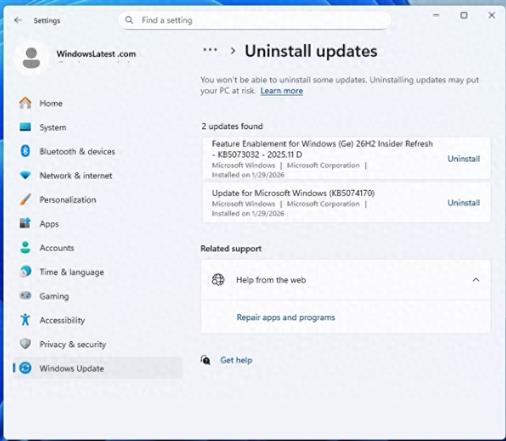This screenshot has height=441, width=506.
Task: Click the Get help icon
Action: coord(206,360)
